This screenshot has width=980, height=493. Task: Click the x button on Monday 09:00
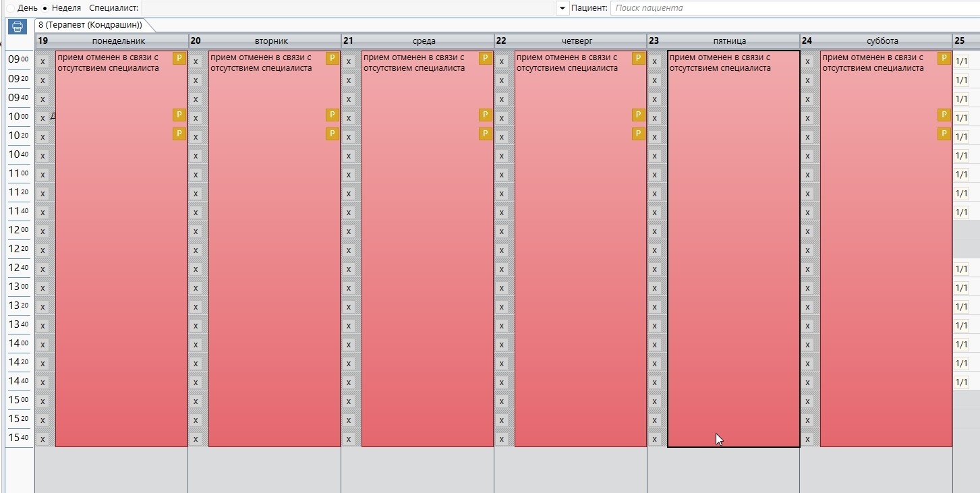[42, 61]
